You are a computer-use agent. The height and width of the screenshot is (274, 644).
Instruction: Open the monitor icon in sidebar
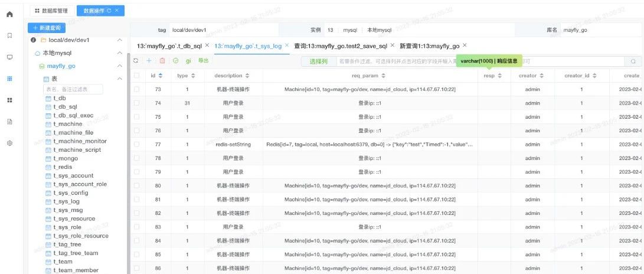click(x=10, y=57)
